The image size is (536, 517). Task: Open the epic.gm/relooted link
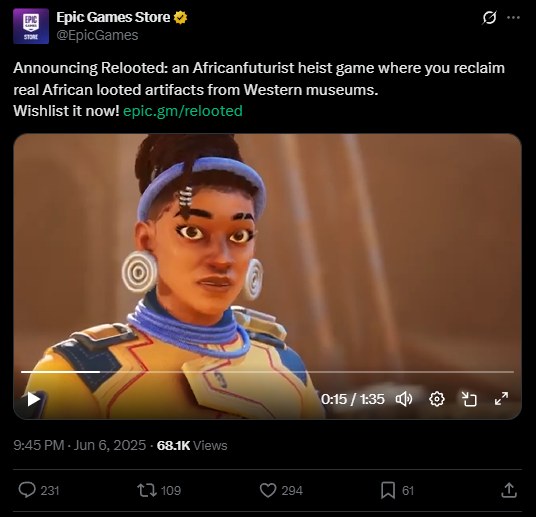coord(183,111)
